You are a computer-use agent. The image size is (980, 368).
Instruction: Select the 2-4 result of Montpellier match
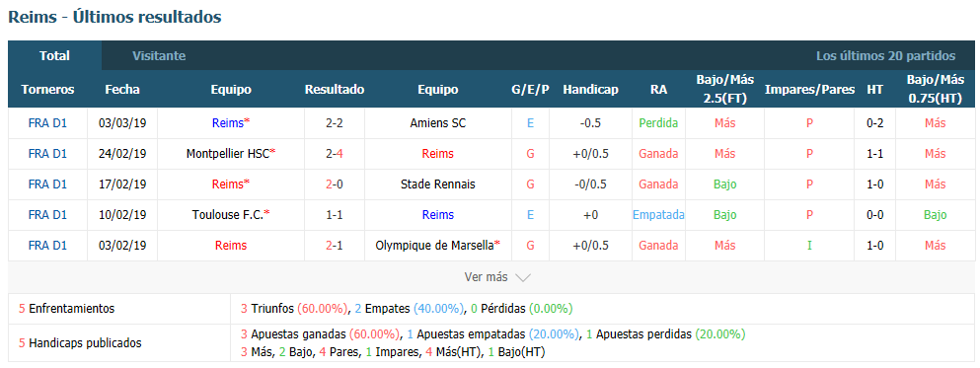[335, 154]
